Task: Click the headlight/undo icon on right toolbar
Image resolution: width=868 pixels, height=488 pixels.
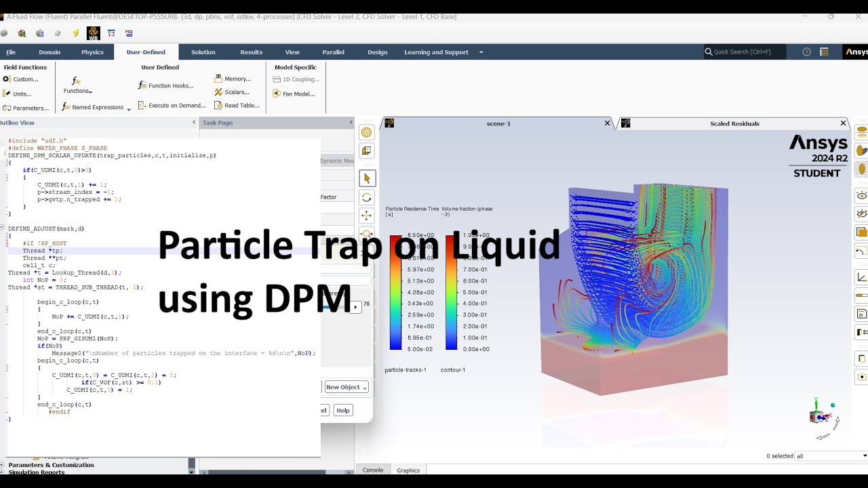Action: 862,251
